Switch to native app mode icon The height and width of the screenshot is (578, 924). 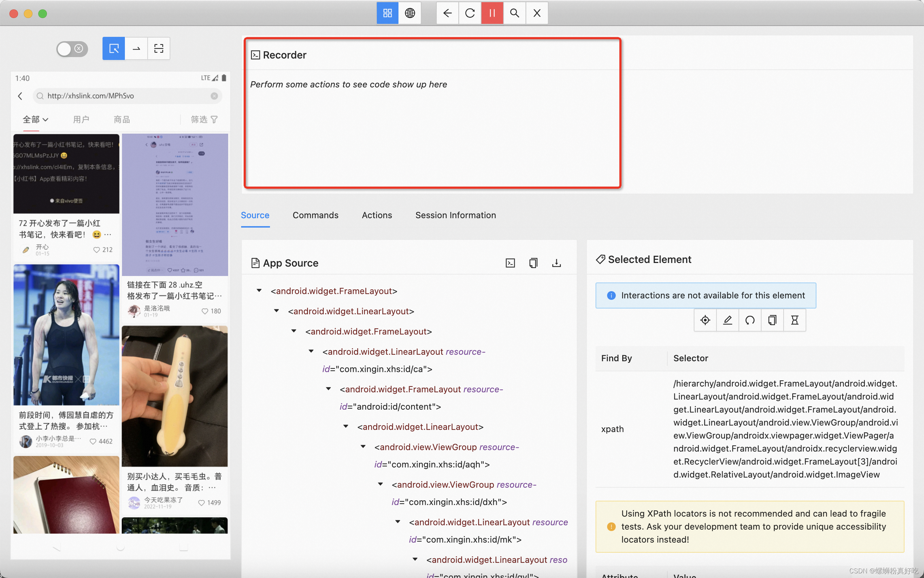click(x=387, y=13)
